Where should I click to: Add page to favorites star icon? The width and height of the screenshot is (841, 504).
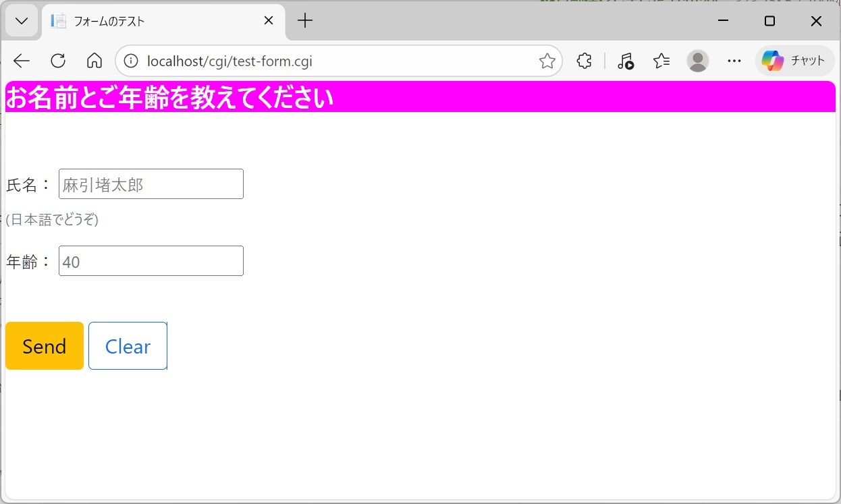click(x=547, y=61)
